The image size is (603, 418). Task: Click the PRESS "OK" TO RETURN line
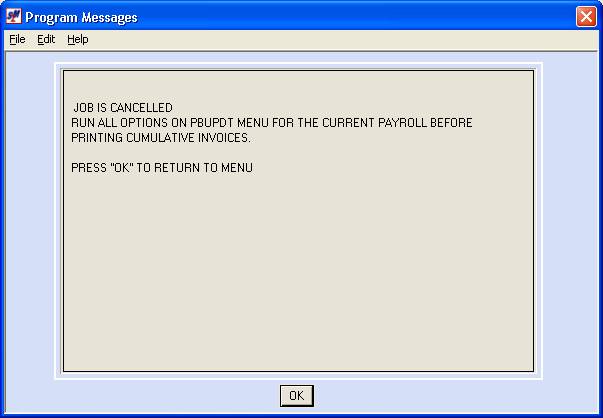tap(162, 168)
